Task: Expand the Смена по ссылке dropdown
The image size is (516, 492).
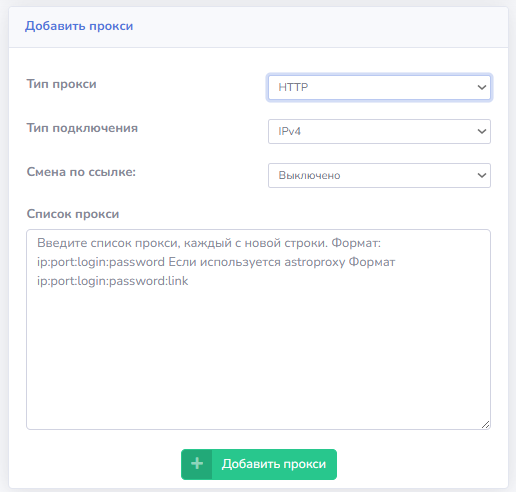Action: (x=379, y=175)
